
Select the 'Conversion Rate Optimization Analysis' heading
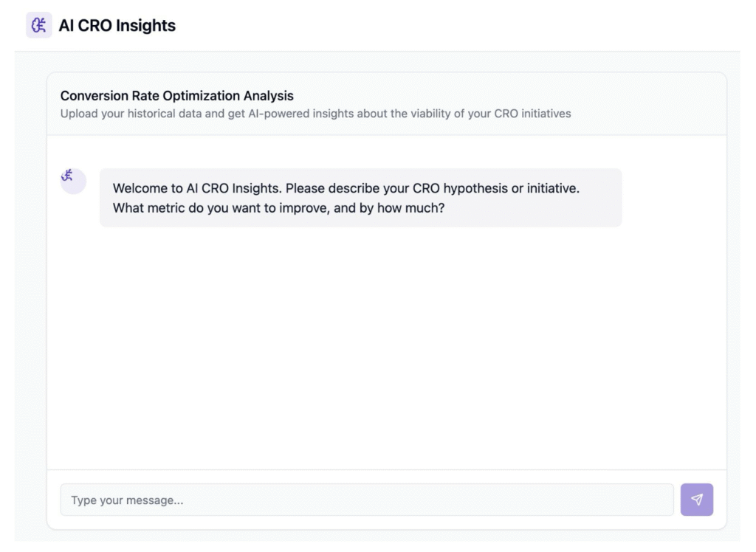click(x=176, y=96)
